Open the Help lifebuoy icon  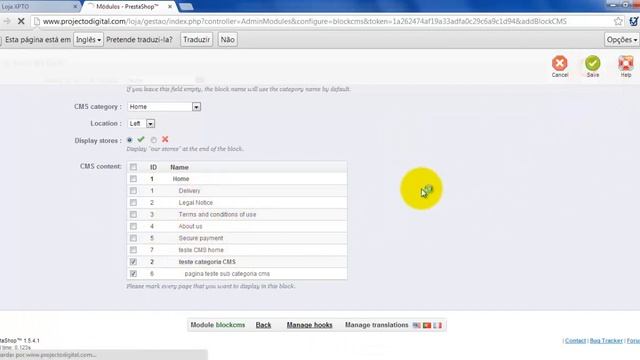(x=626, y=63)
